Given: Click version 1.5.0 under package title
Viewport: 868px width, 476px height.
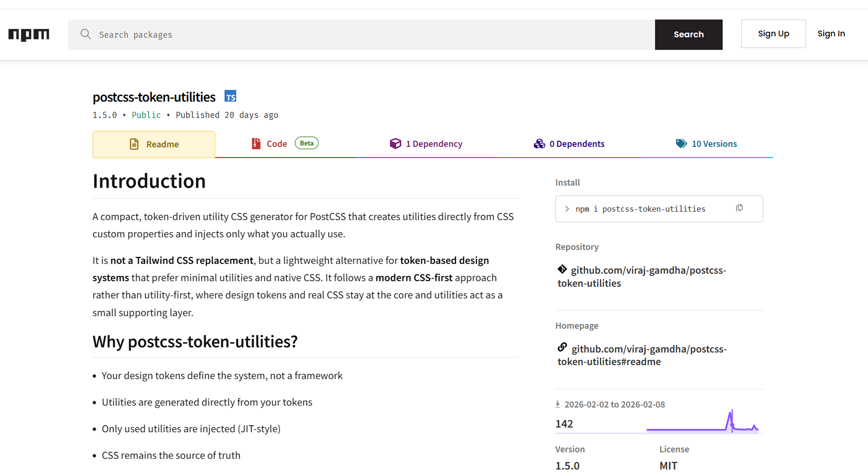Looking at the screenshot, I should [105, 115].
